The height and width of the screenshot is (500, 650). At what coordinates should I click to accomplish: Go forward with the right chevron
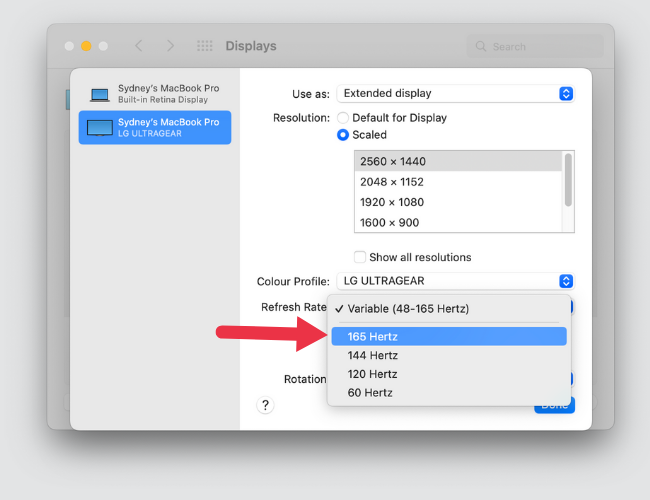click(170, 46)
